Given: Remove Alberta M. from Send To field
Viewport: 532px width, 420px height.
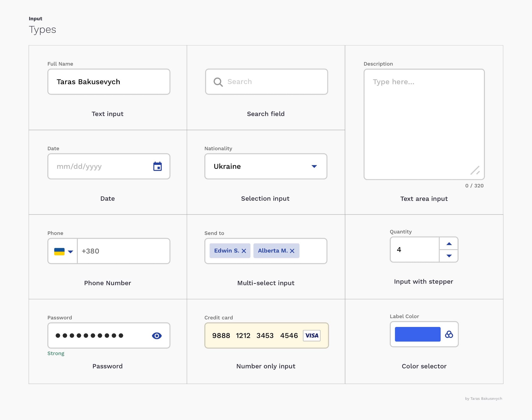Looking at the screenshot, I should click(x=294, y=251).
